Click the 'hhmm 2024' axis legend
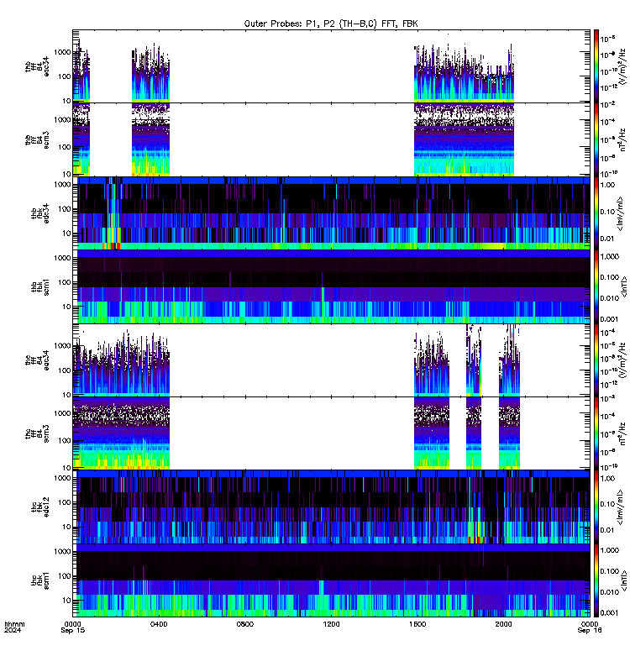Viewport: 630px width, 672px height. pyautogui.click(x=14, y=627)
